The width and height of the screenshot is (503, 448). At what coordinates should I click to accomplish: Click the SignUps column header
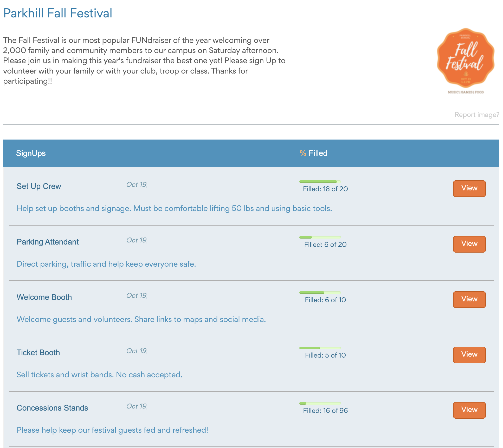(31, 153)
